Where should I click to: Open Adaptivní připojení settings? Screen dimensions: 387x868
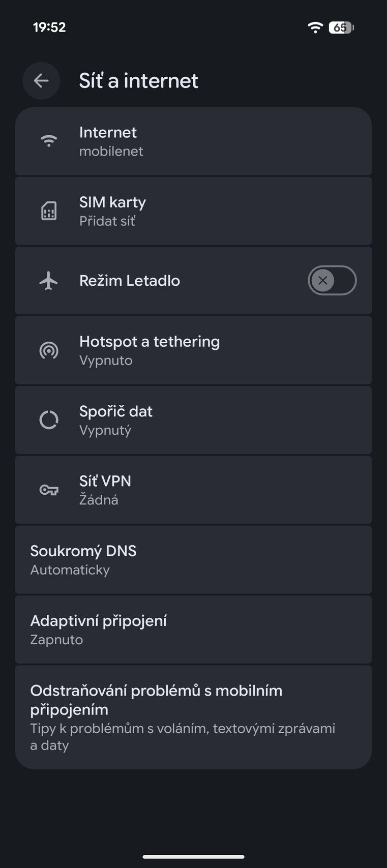(x=193, y=630)
